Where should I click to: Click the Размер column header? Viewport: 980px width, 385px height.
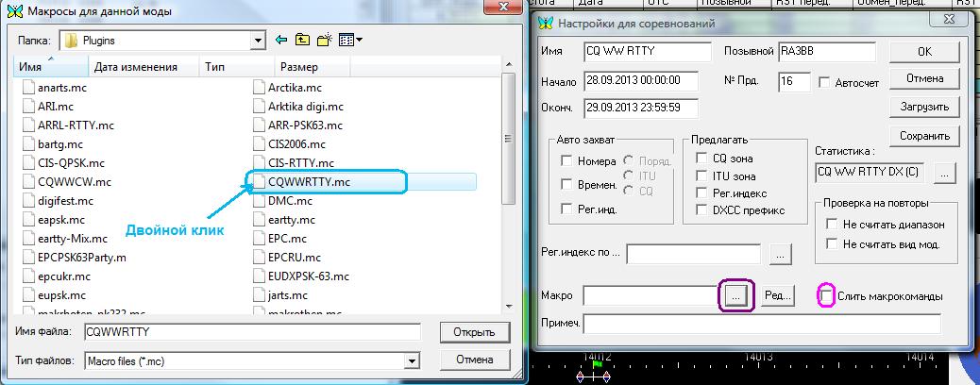[298, 67]
